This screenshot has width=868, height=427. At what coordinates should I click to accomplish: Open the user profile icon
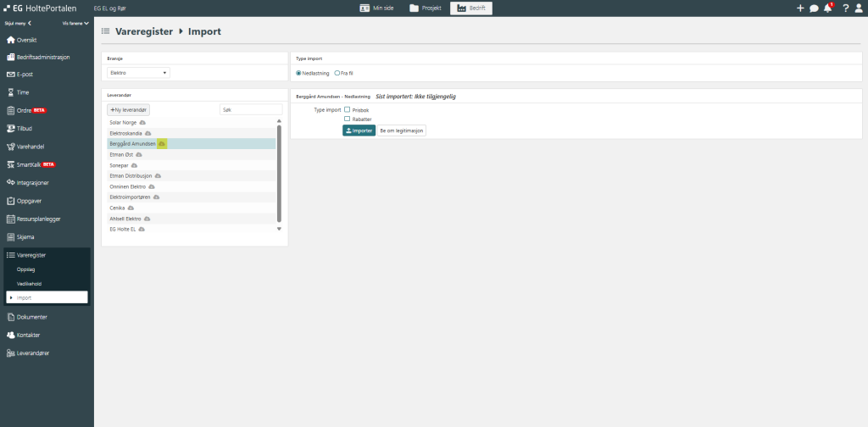pyautogui.click(x=859, y=8)
